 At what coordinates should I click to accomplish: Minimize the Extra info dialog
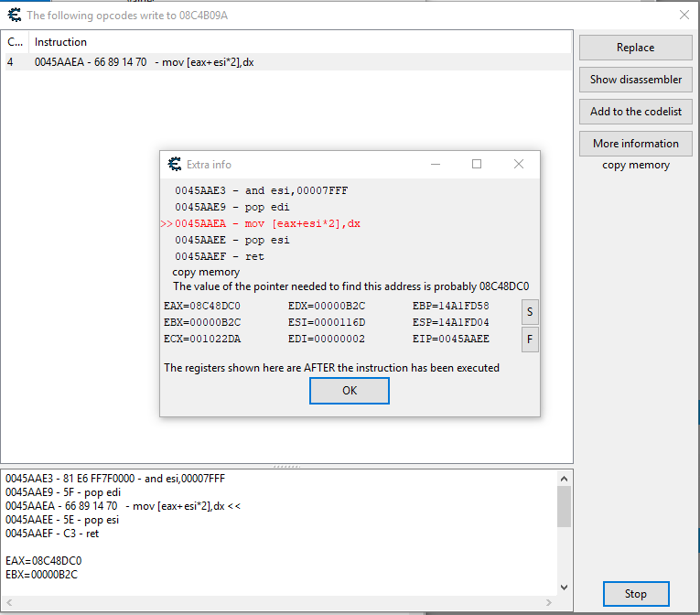click(x=434, y=165)
